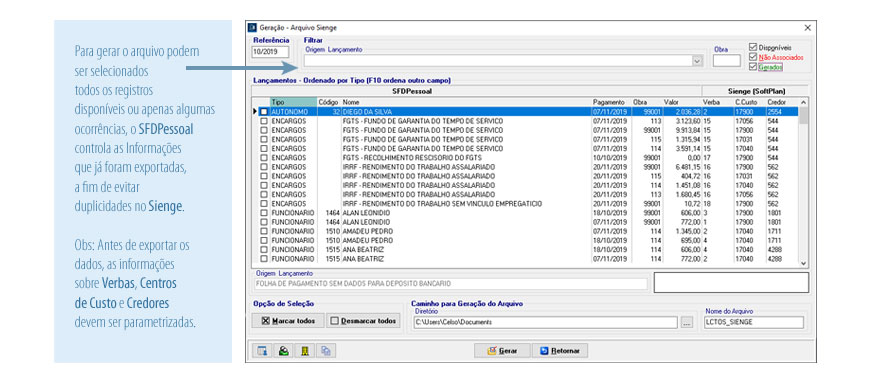The width and height of the screenshot is (880, 382).
Task: Click the Verba column header
Action: coord(718,103)
